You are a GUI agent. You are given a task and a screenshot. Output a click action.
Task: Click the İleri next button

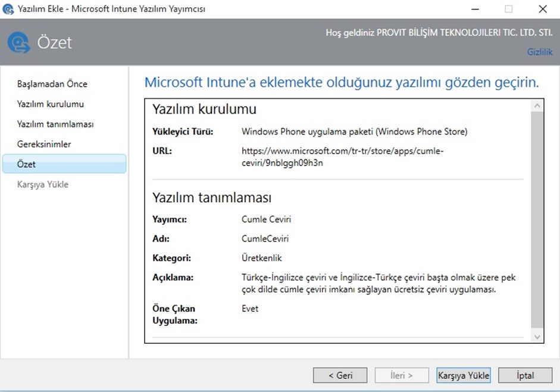[x=402, y=375]
